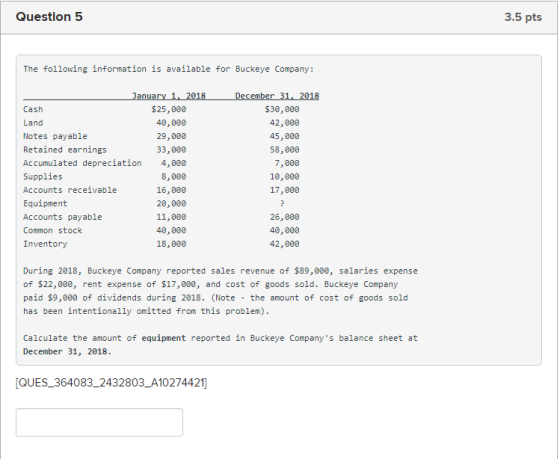This screenshot has height=459, width=560.
Task: Click the Notes payable row label
Action: 55,136
